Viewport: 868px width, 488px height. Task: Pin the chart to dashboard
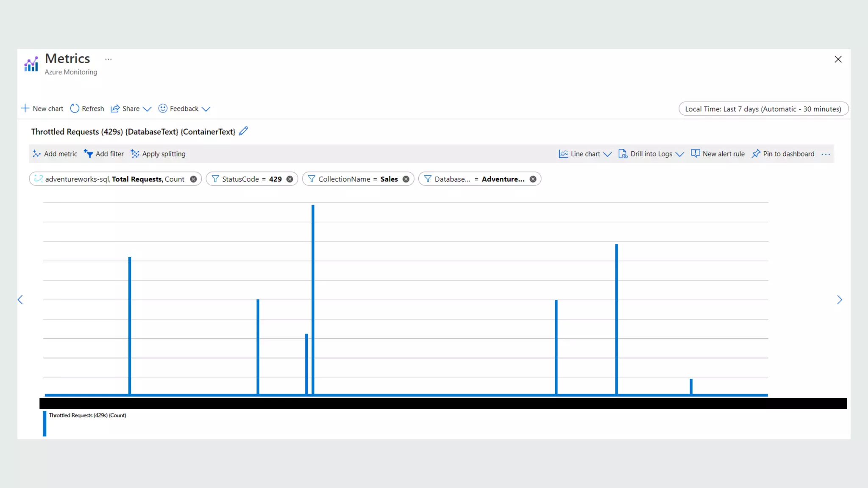coord(783,154)
